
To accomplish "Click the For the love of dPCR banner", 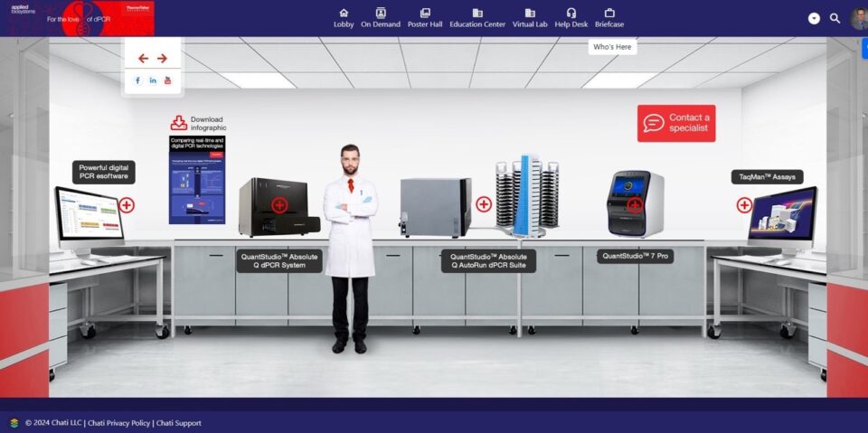I will click(x=78, y=18).
